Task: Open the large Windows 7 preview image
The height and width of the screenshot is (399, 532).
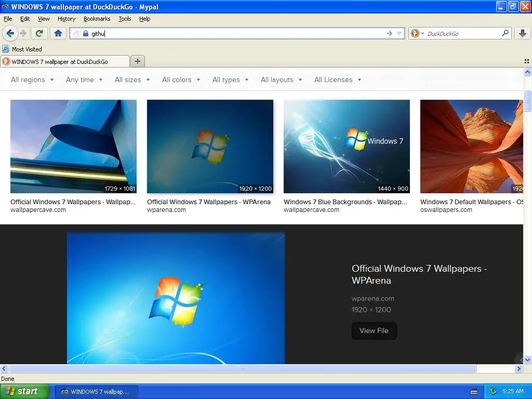Action: click(x=176, y=298)
